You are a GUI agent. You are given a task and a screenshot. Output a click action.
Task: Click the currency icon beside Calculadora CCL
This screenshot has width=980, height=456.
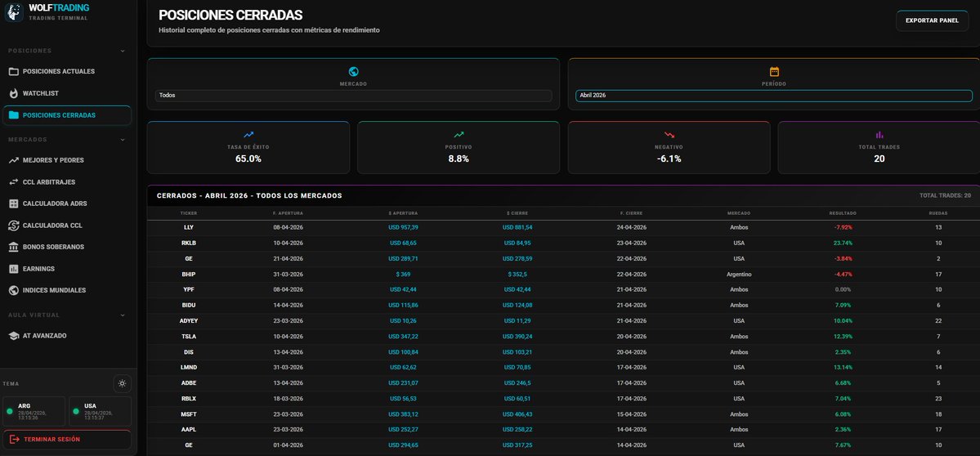tap(14, 226)
